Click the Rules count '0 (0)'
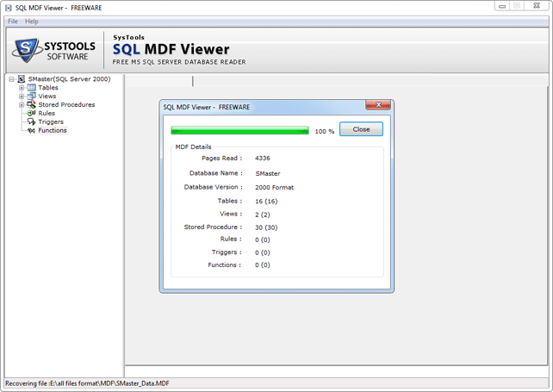The image size is (553, 392). point(262,240)
